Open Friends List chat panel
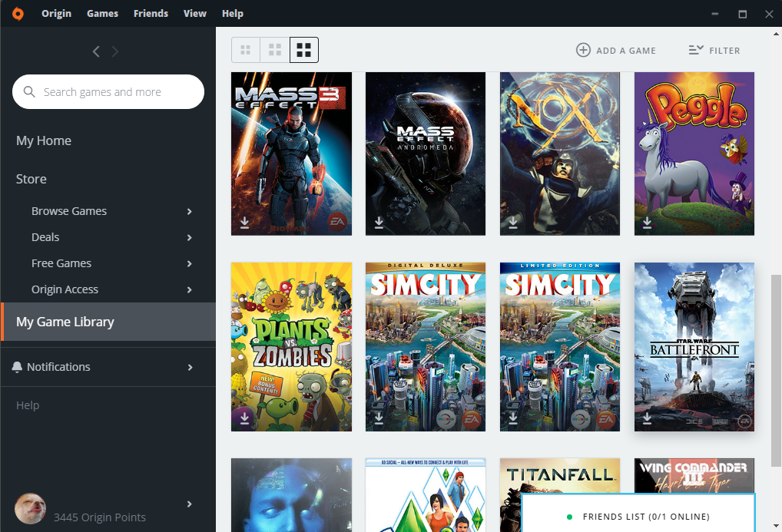782x532 pixels. click(x=638, y=514)
